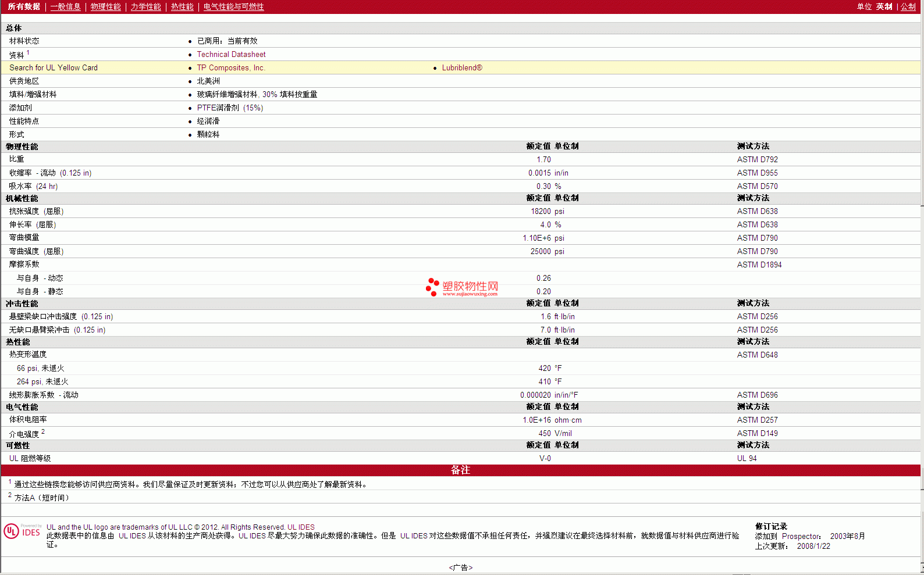Click the 已商用：当前有效 value
The width and height of the screenshot is (924, 575).
click(x=227, y=41)
